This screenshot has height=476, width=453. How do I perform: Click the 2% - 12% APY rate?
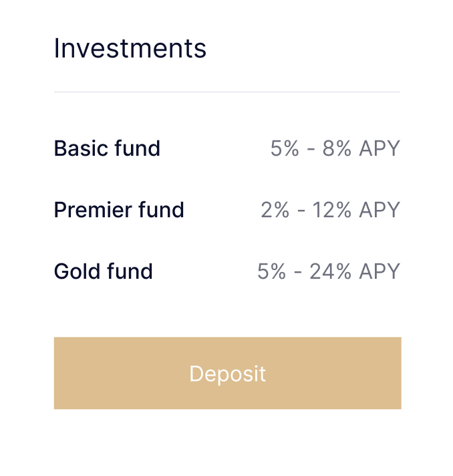point(330,210)
